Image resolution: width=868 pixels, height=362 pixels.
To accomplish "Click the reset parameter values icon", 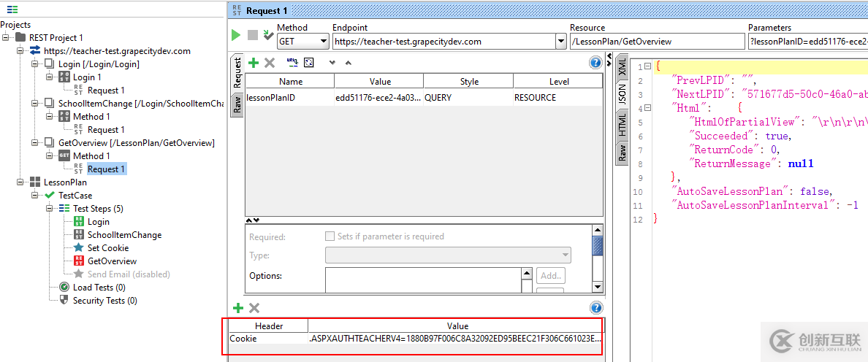I will tap(309, 63).
